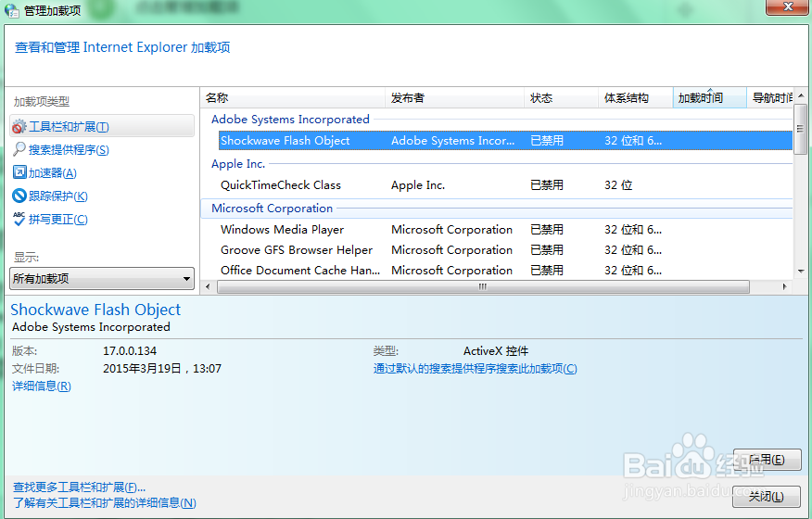The width and height of the screenshot is (812, 519).
Task: Sort list by 导航时间 column header
Action: [770, 98]
